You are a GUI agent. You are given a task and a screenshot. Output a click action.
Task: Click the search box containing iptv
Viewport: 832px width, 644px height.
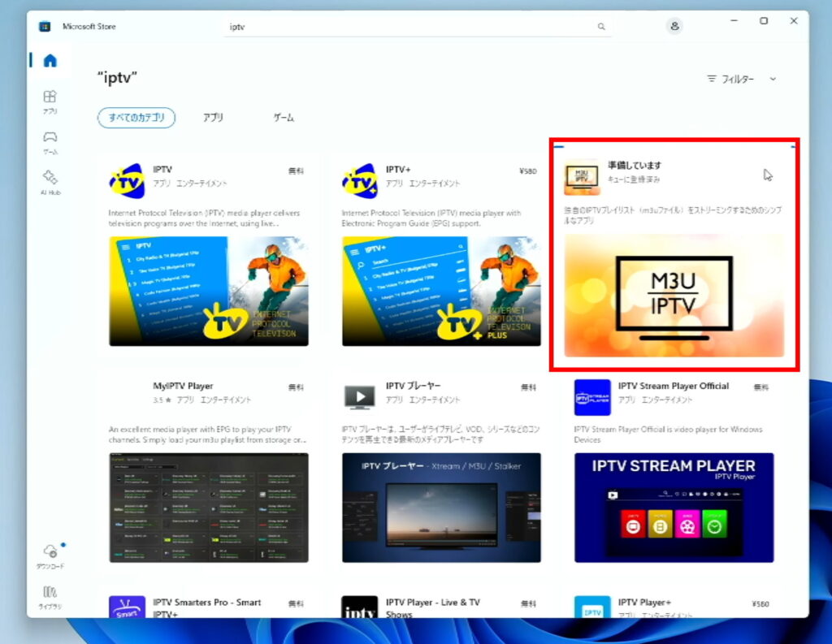(410, 27)
